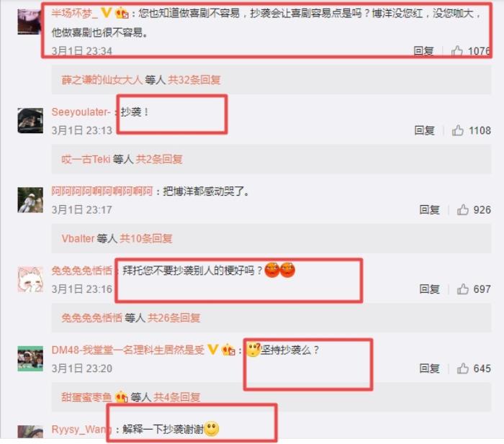Like the comment with 1108 likes
The image size is (504, 444).
click(458, 130)
